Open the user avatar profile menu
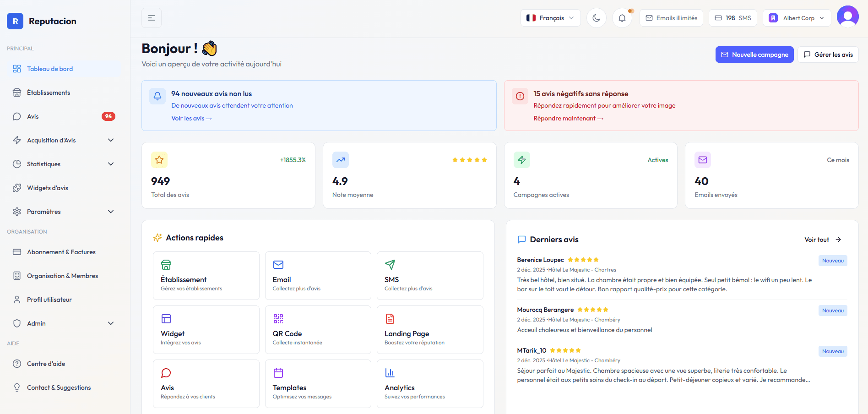This screenshot has height=414, width=868. coord(847,17)
